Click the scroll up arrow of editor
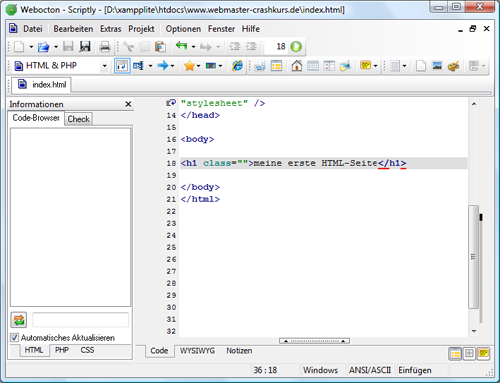 coord(474,104)
